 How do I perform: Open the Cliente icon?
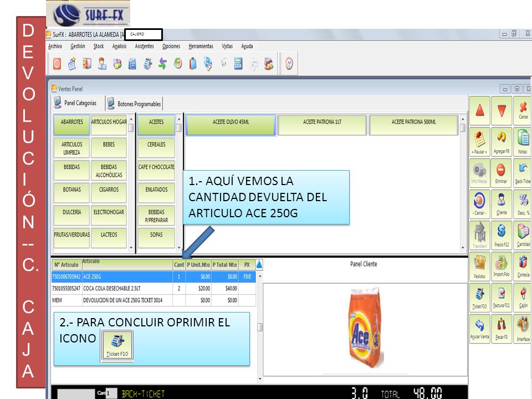point(502,204)
